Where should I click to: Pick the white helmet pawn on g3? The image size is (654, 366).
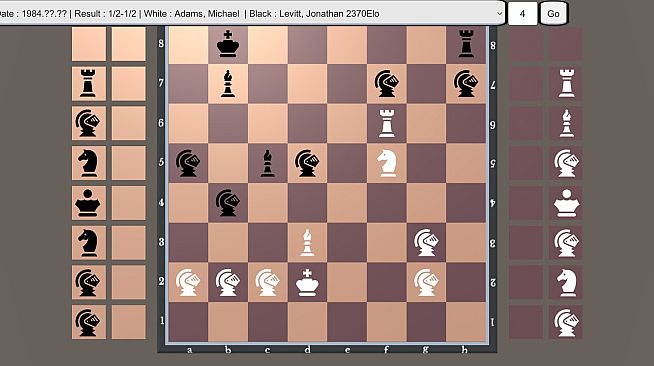426,242
